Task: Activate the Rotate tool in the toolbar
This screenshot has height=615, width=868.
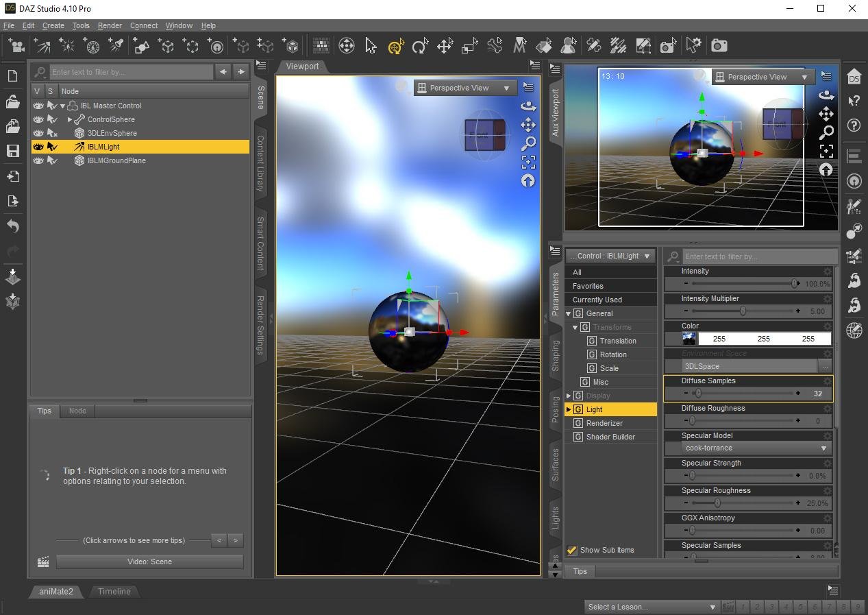Action: coord(420,46)
